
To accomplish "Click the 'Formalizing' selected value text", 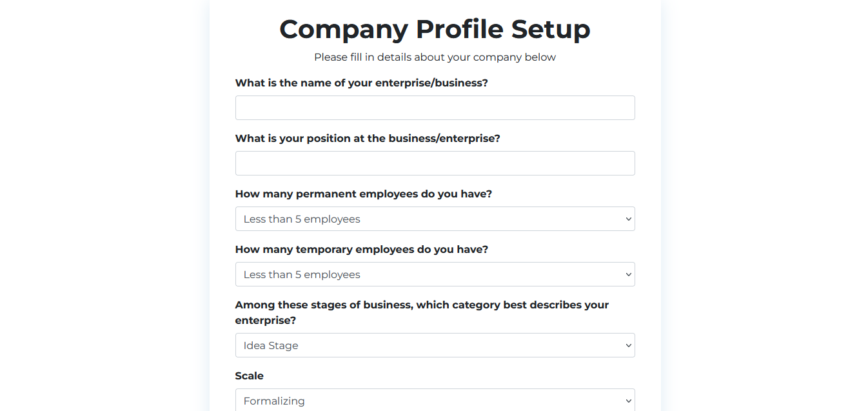I will pyautogui.click(x=274, y=401).
